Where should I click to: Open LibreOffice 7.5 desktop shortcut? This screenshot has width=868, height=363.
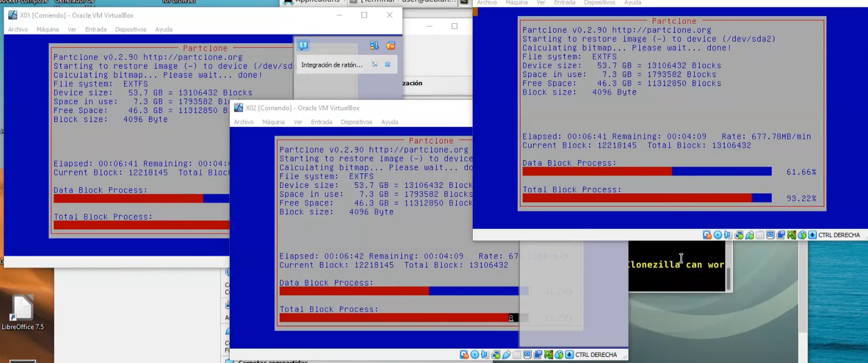click(x=23, y=313)
